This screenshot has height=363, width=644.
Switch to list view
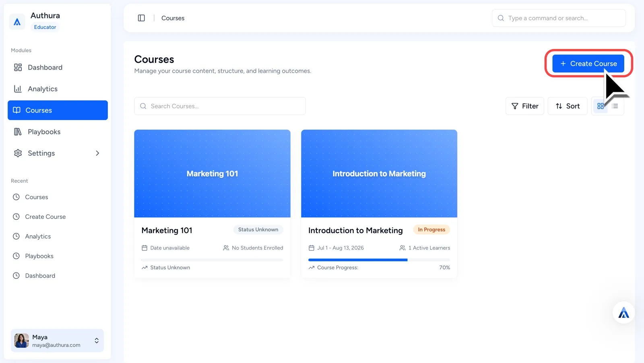pos(615,106)
